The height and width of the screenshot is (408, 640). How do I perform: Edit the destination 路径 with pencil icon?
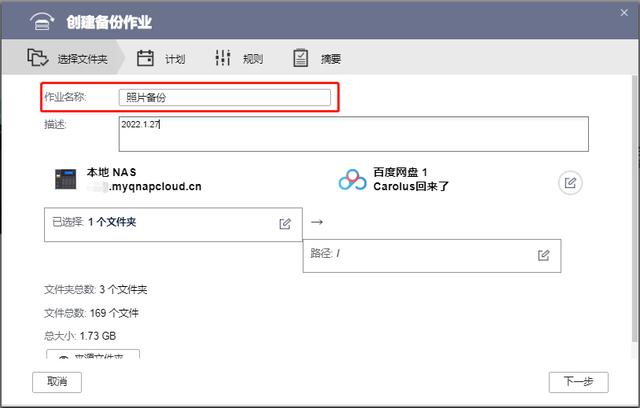[x=543, y=255]
